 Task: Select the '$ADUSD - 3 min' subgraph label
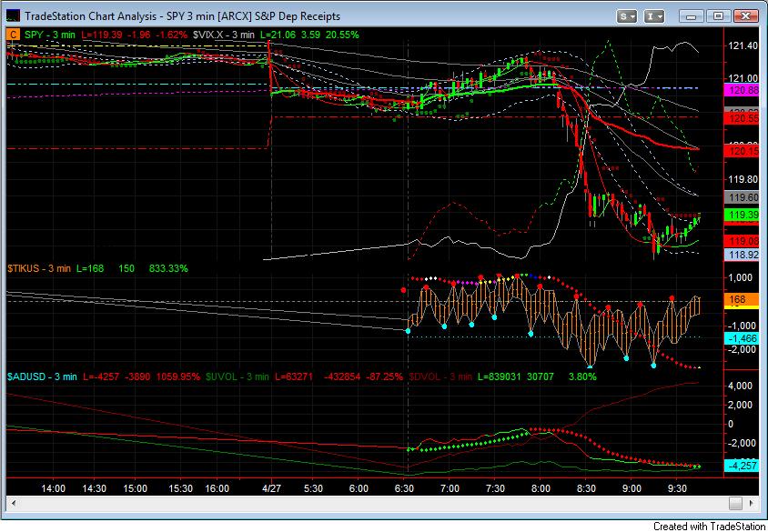(42, 376)
